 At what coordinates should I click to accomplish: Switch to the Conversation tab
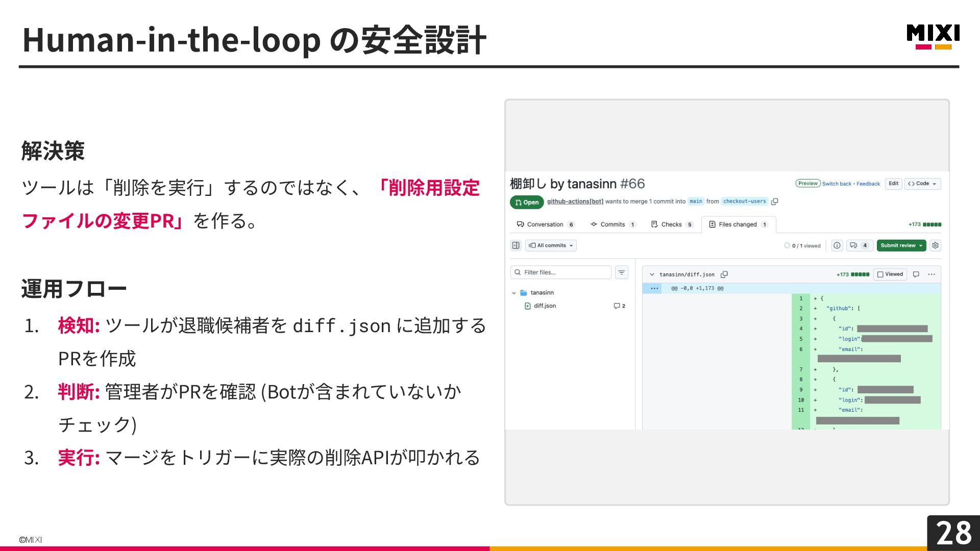pos(545,224)
